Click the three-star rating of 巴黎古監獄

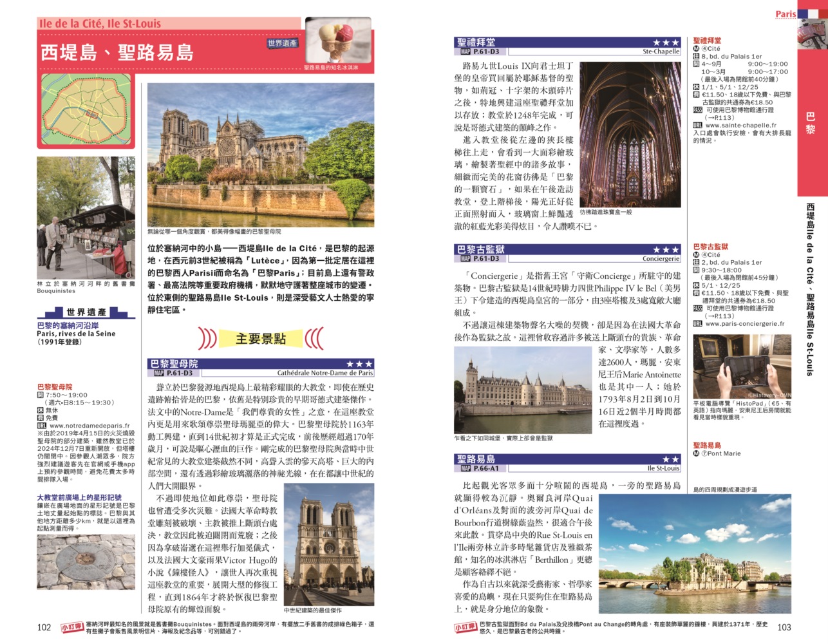666,249
